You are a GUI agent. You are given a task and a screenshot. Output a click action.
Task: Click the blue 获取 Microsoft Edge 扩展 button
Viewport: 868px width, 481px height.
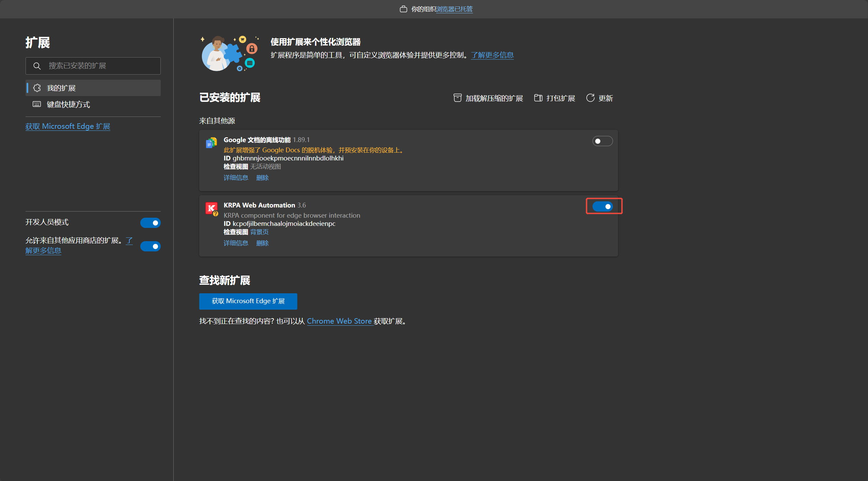coord(248,301)
